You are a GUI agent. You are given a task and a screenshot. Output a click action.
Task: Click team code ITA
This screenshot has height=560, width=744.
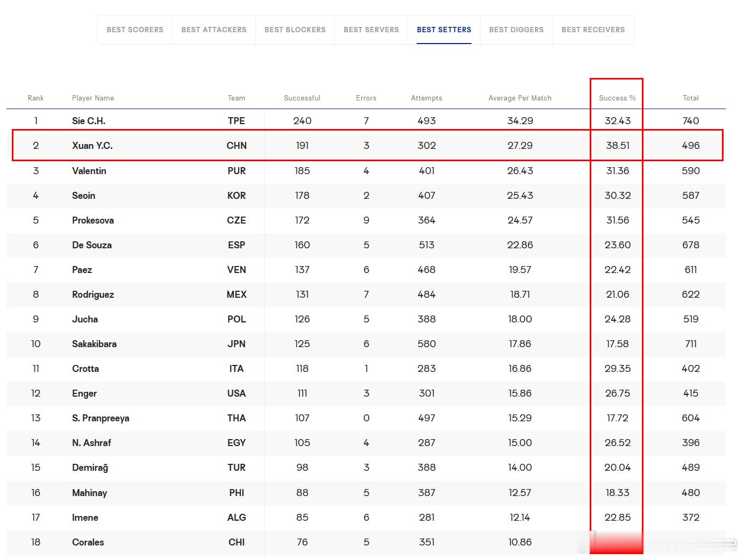237,369
